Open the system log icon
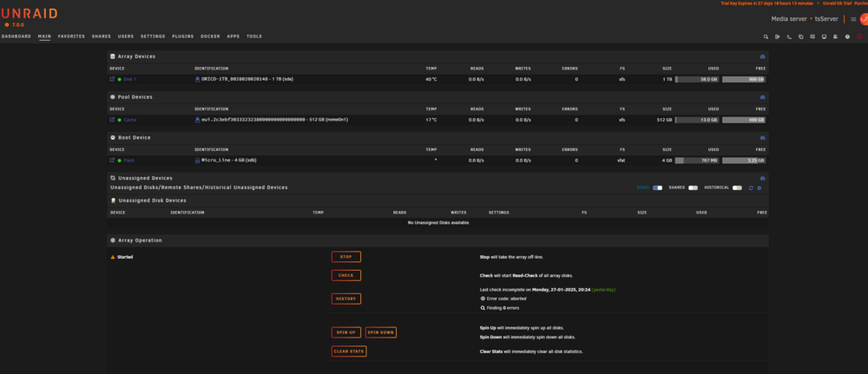This screenshot has width=868, height=374. 835,36
